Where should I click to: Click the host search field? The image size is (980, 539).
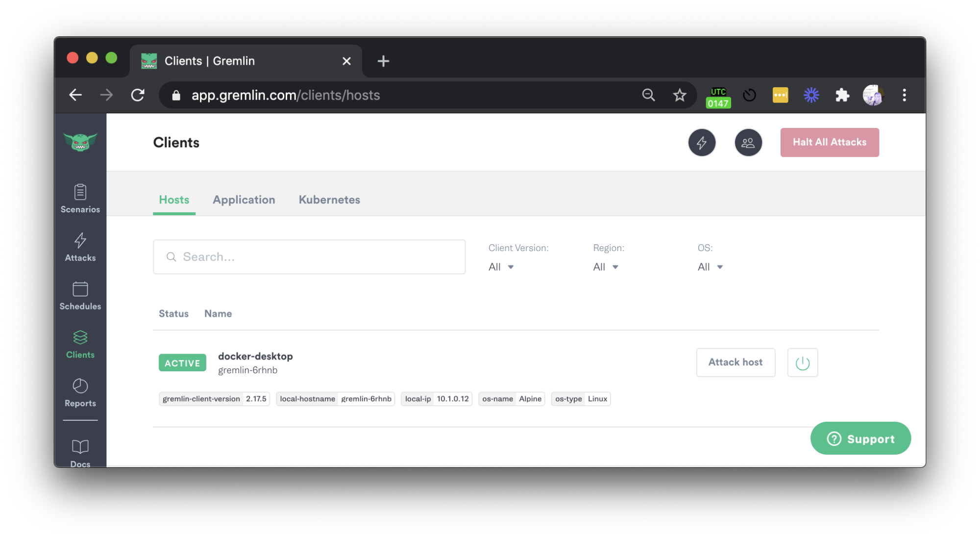point(309,257)
